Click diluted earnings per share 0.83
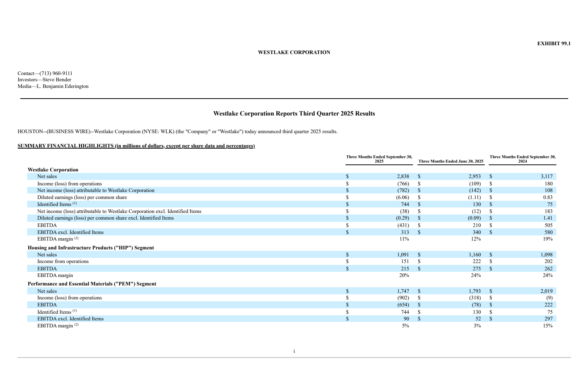 pyautogui.click(x=548, y=197)
